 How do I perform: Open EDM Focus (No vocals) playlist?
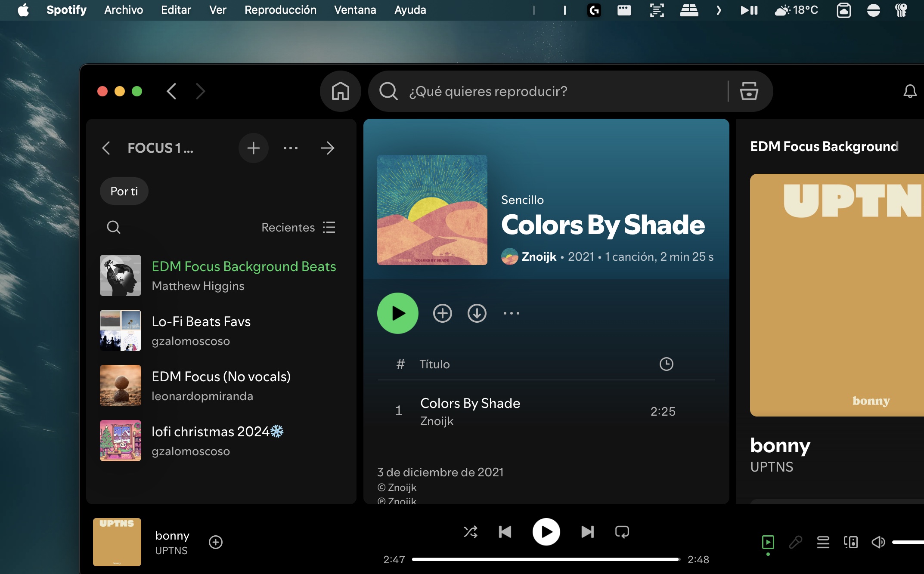pyautogui.click(x=221, y=386)
